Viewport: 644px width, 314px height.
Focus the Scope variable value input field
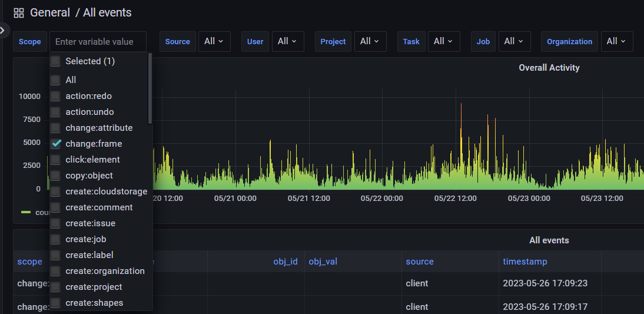click(x=98, y=42)
